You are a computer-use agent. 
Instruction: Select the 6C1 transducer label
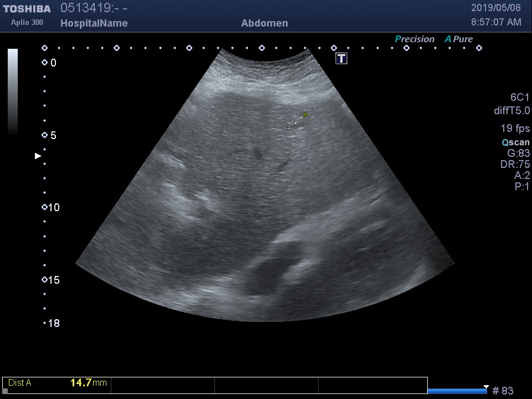(519, 98)
